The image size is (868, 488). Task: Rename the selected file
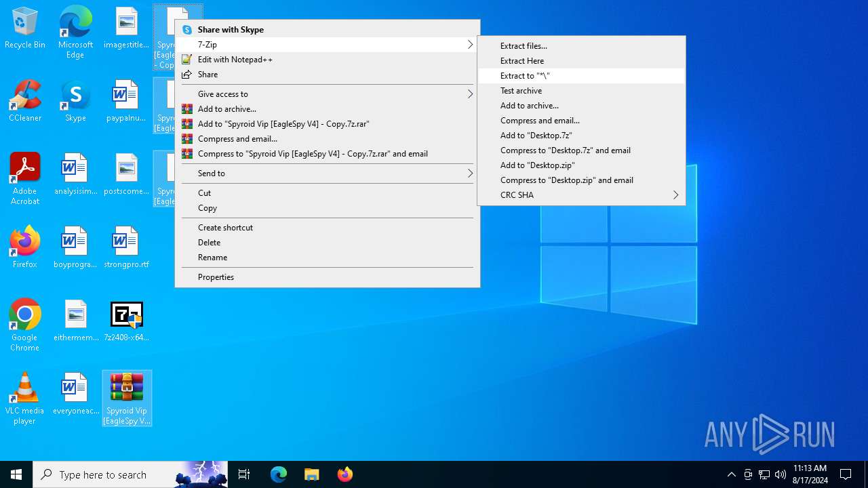tap(328, 258)
